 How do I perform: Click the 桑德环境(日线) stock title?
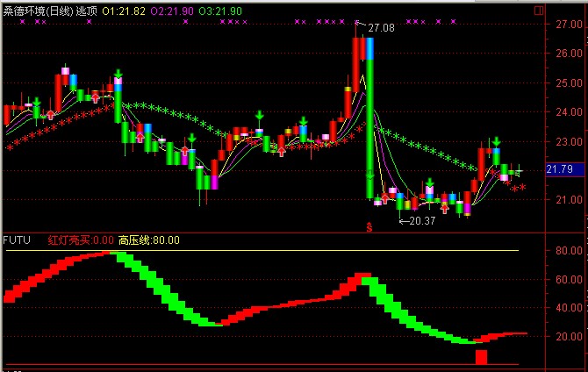pos(37,10)
